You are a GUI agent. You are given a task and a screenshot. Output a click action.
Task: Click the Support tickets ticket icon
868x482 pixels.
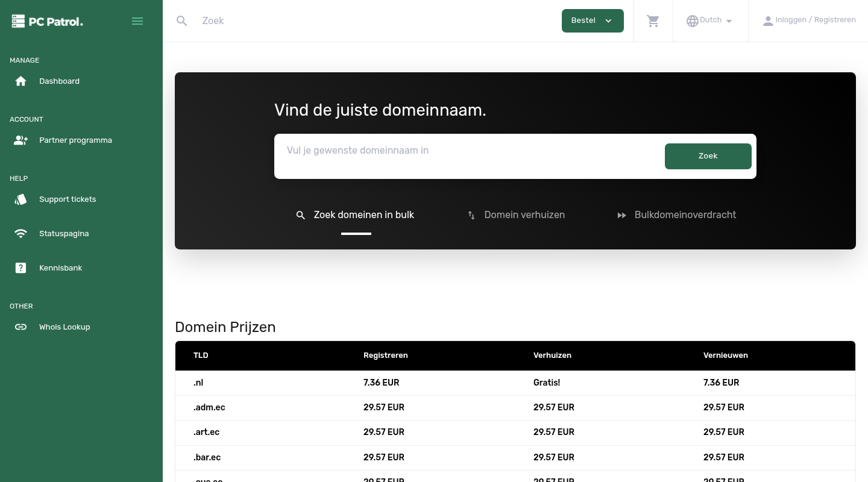point(20,199)
